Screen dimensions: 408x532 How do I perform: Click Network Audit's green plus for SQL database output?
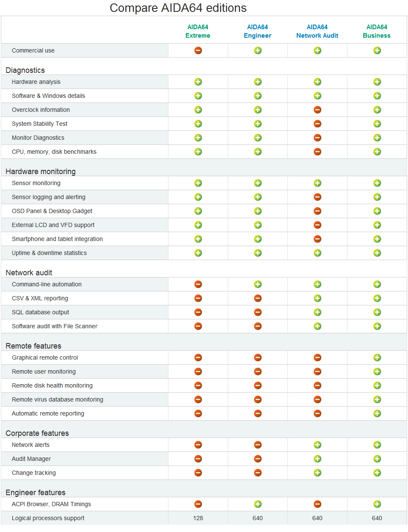(x=317, y=312)
